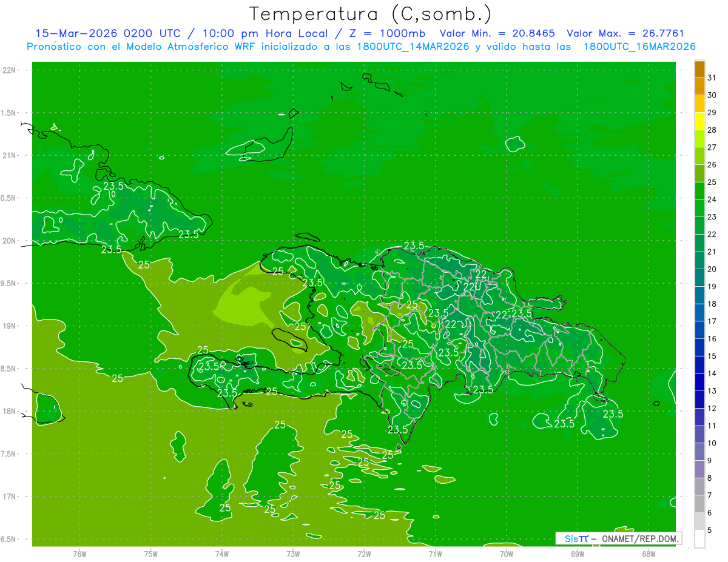Select 'Valor Max. = 26.7761' text
This screenshot has height=562, width=728.
click(625, 33)
